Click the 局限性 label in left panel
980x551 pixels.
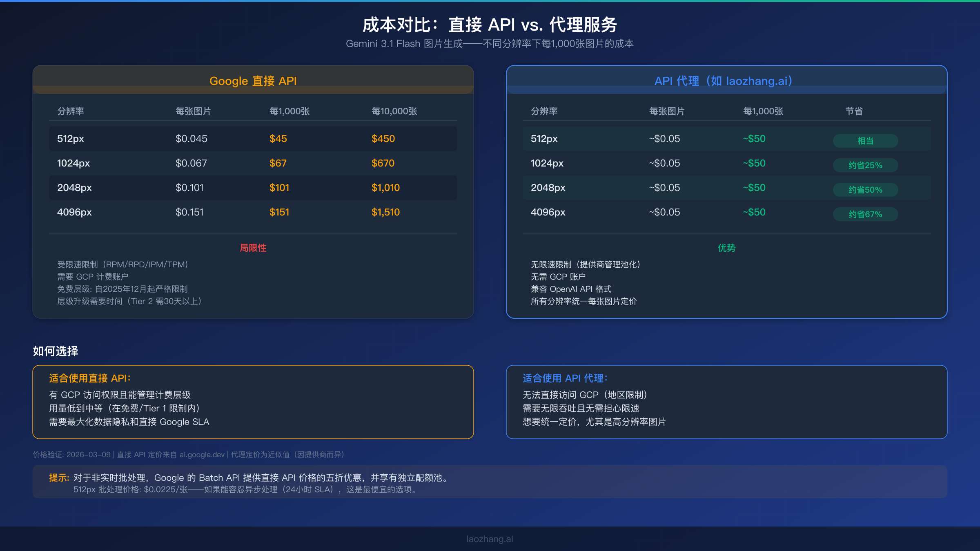pos(253,248)
